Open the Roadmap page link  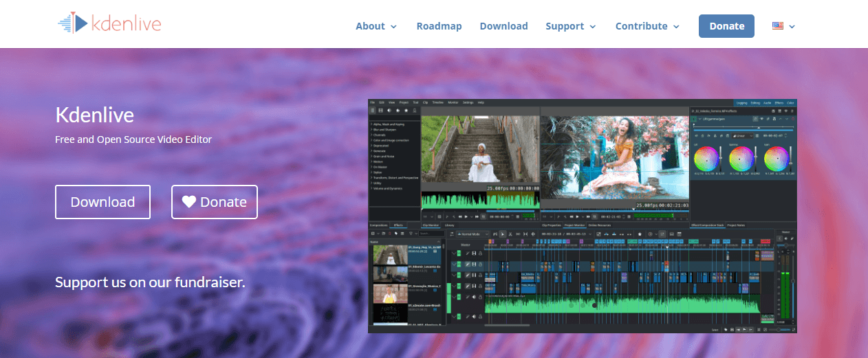439,26
